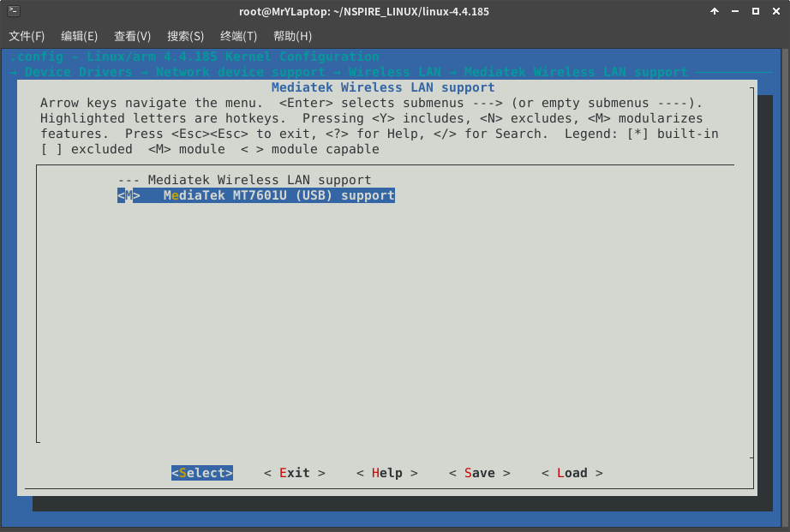Click Wireless LAN in the breadcrumb path
The image size is (790, 532).
click(394, 72)
